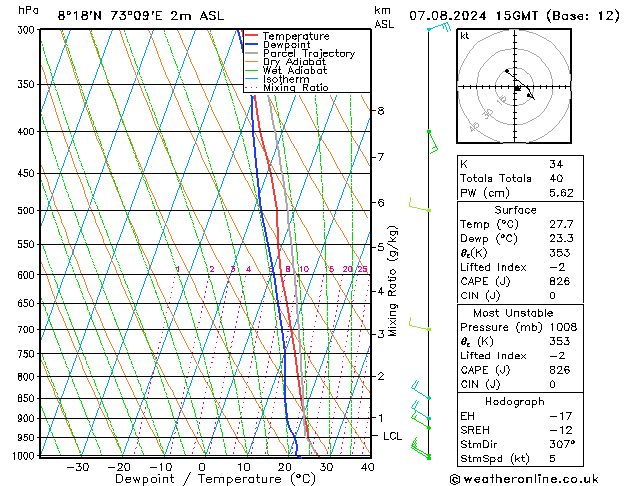This screenshot has height=486, width=629.
Task: Click the 850 hPa pressure tick label
Action: tap(26, 399)
